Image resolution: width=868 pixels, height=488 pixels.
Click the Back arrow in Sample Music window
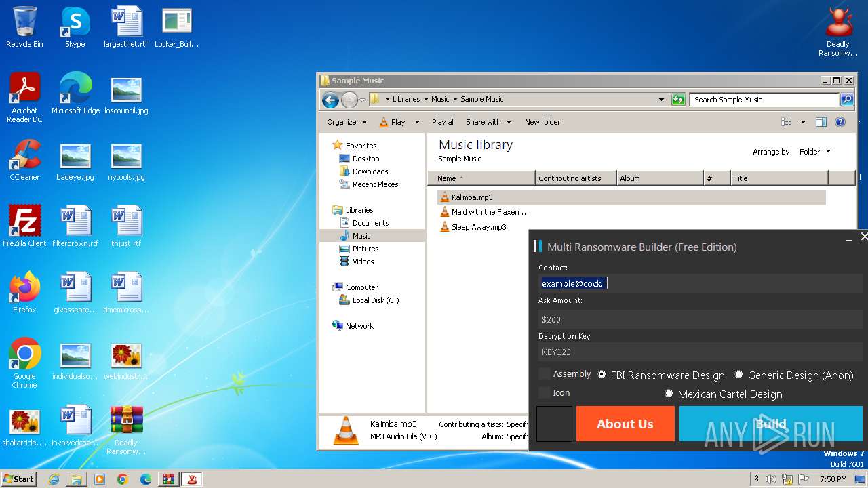[x=330, y=100]
